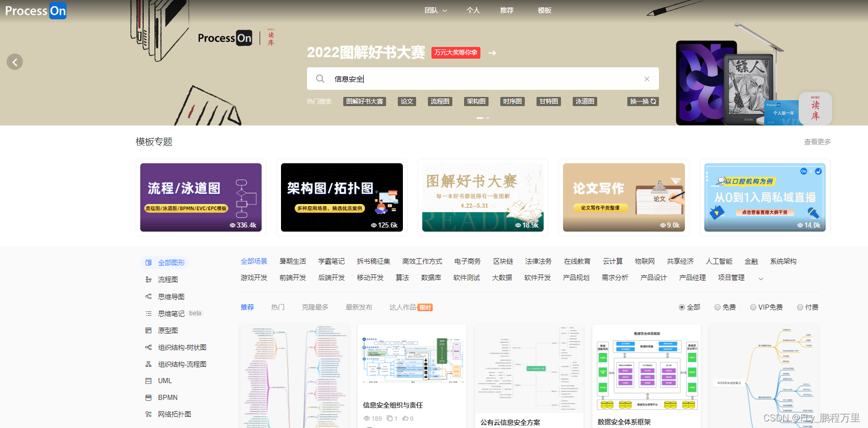Screen dimensions: 868x428
Task: Click hot search tag 泳道图
Action: pos(585,102)
